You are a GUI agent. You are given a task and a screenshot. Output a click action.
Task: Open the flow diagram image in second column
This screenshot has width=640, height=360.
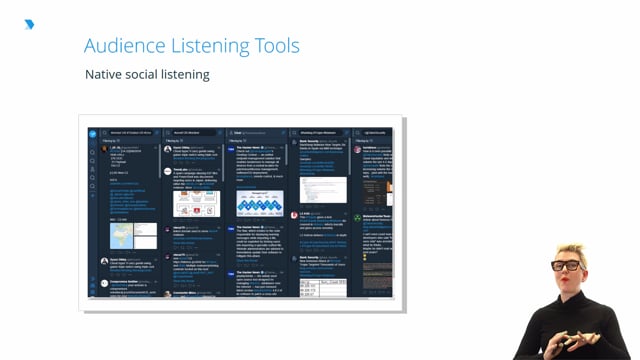coord(197,204)
